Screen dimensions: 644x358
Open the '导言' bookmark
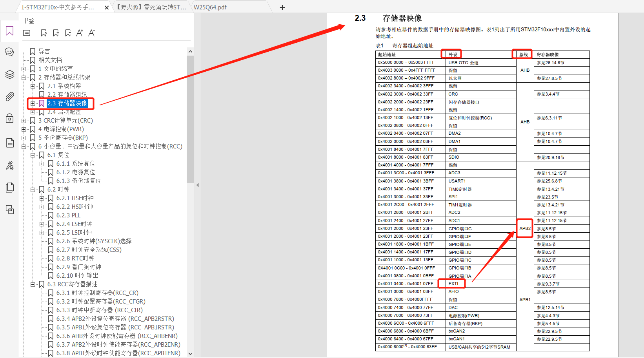click(44, 51)
